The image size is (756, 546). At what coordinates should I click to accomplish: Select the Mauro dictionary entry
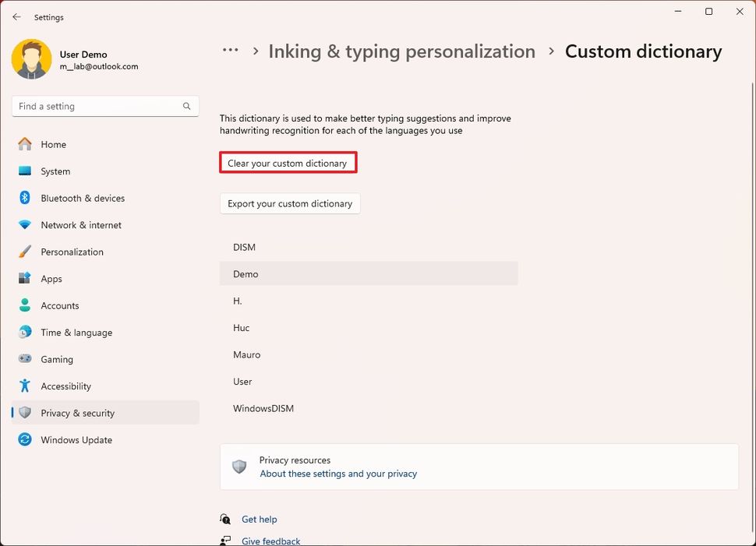click(x=247, y=354)
